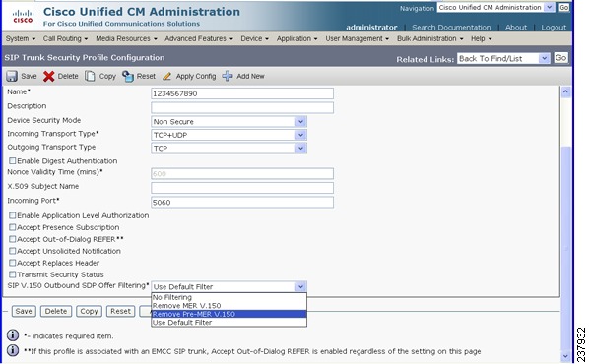Check Accept Out-of-Dialog REFER
This screenshot has height=364, width=589.
(13, 239)
